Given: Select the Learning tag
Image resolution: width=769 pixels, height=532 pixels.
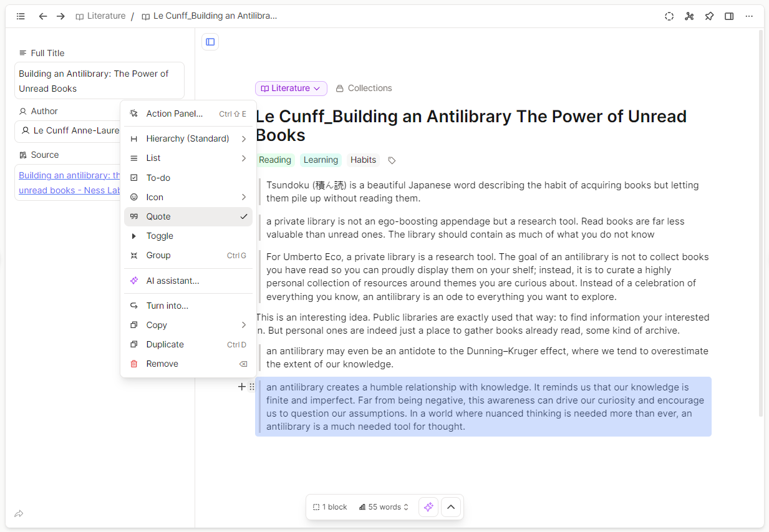Looking at the screenshot, I should point(321,160).
